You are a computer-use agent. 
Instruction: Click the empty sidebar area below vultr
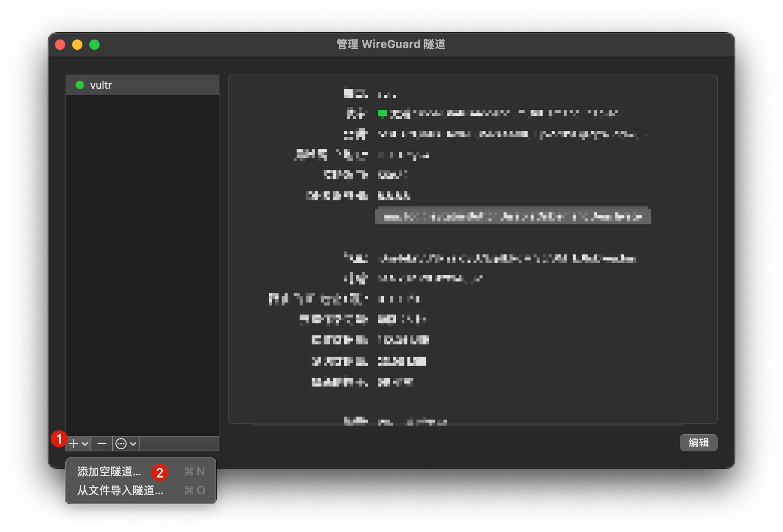click(142, 257)
